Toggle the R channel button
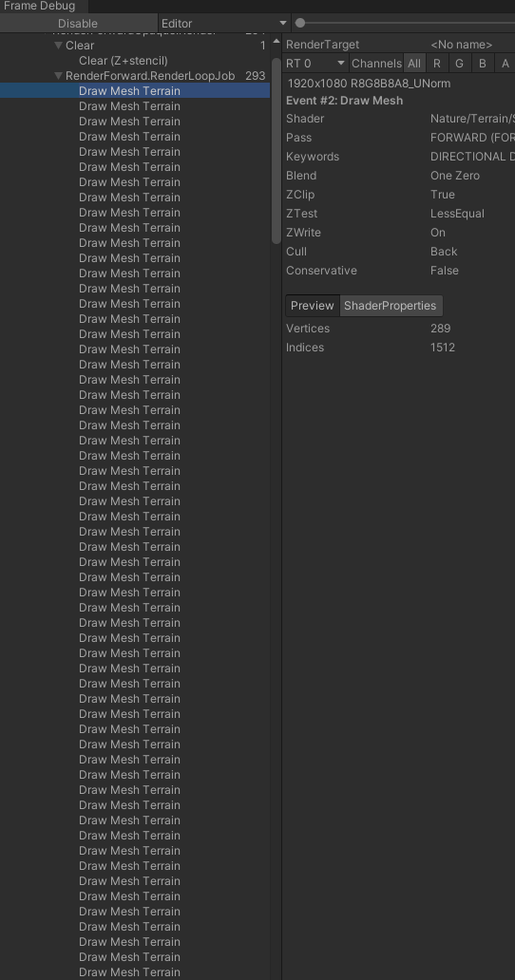This screenshot has width=515, height=980. 437,63
